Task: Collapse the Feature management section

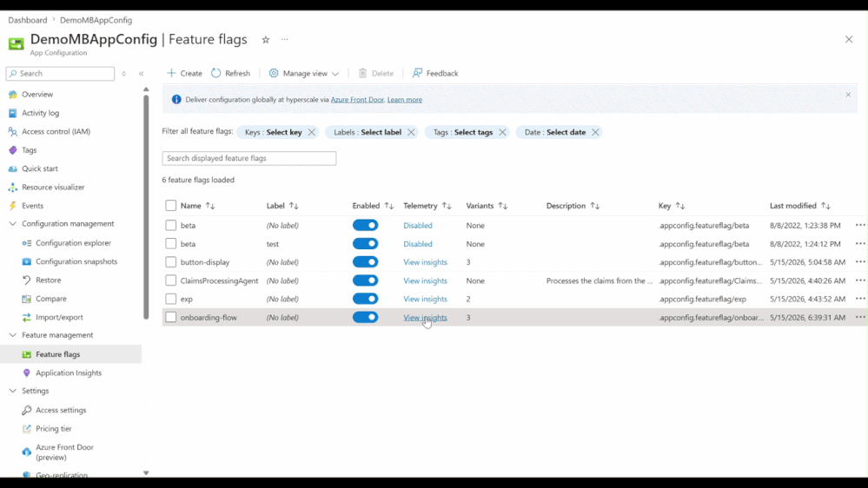Action: point(13,334)
